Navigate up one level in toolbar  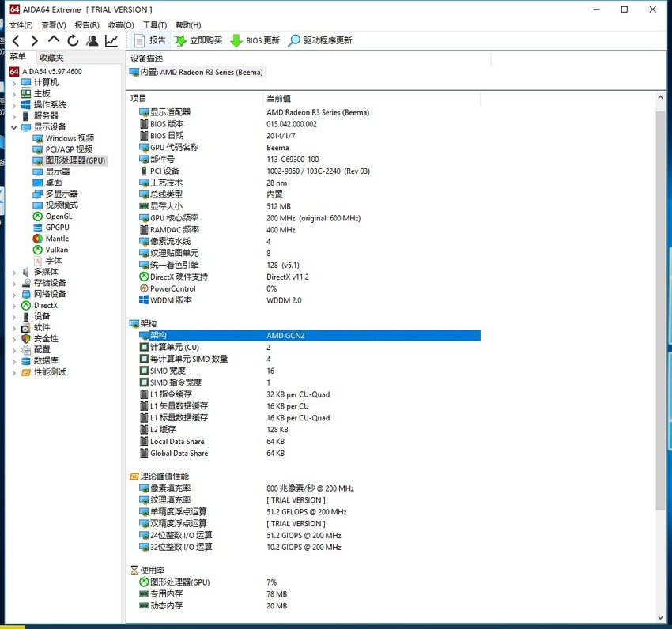[x=54, y=40]
